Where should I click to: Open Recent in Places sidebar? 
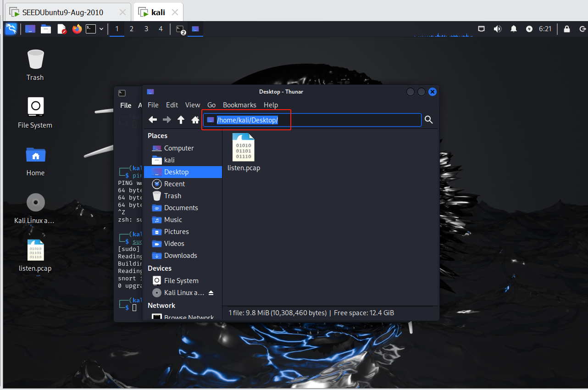tap(183, 184)
